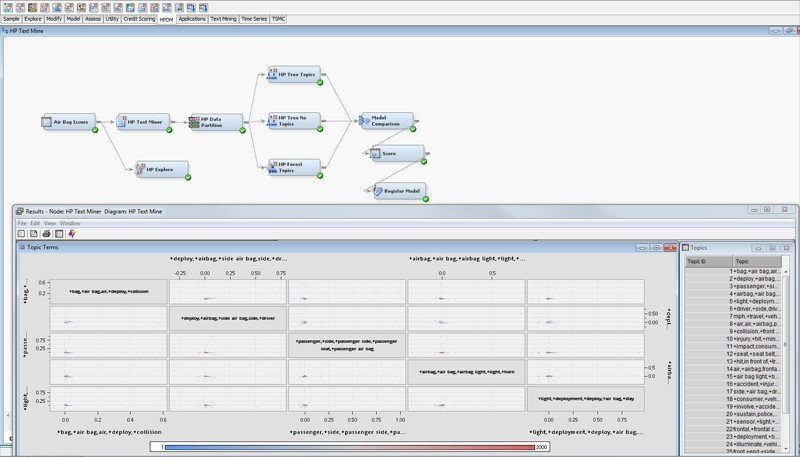The width and height of the screenshot is (800, 457).
Task: Click the blue-to-red color legend bar
Action: pyautogui.click(x=349, y=447)
